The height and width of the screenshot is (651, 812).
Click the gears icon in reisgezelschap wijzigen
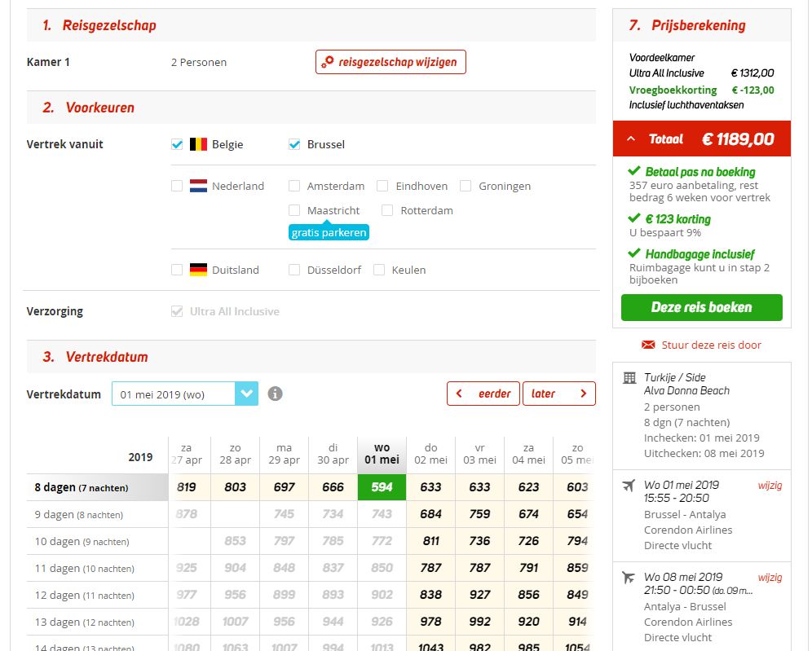tap(327, 62)
